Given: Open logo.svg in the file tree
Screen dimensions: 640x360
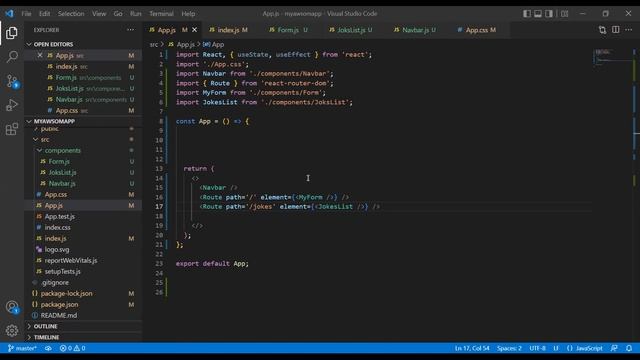Looking at the screenshot, I should [57, 250].
